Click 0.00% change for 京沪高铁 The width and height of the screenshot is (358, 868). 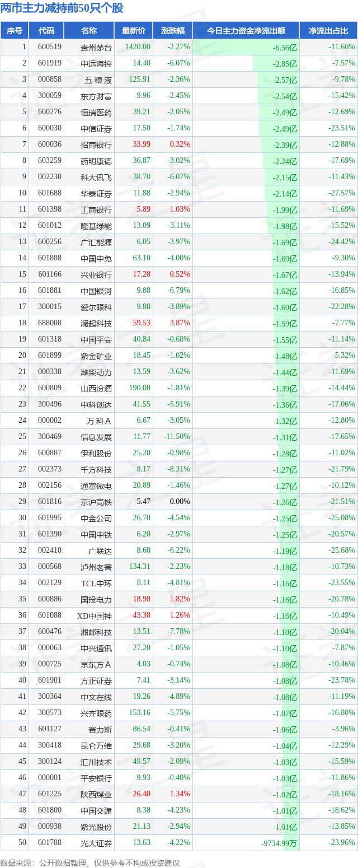(x=180, y=502)
